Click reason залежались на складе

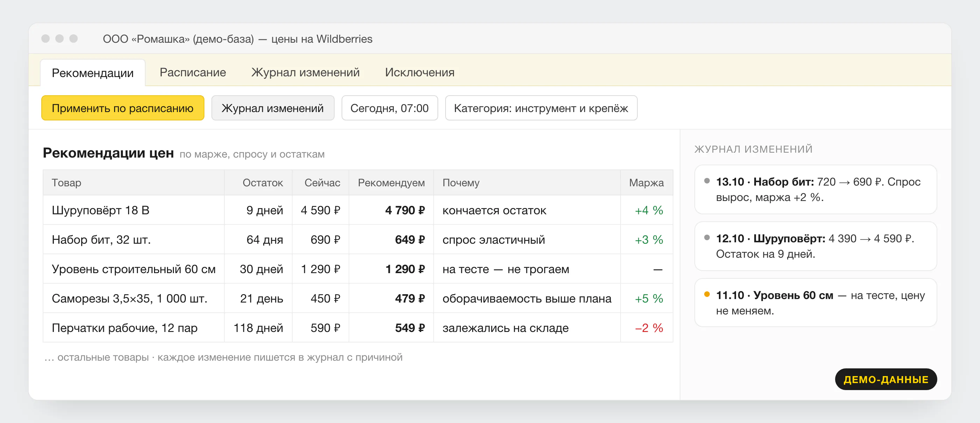click(x=505, y=327)
